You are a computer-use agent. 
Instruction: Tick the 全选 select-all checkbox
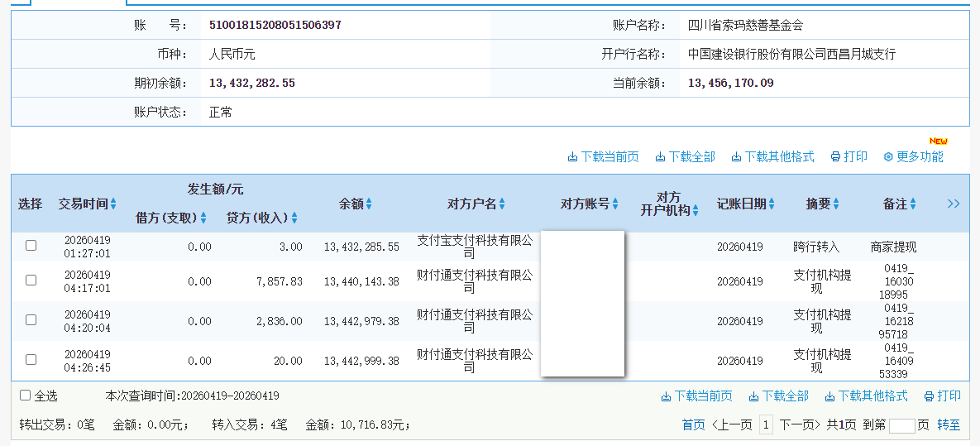pyautogui.click(x=26, y=396)
